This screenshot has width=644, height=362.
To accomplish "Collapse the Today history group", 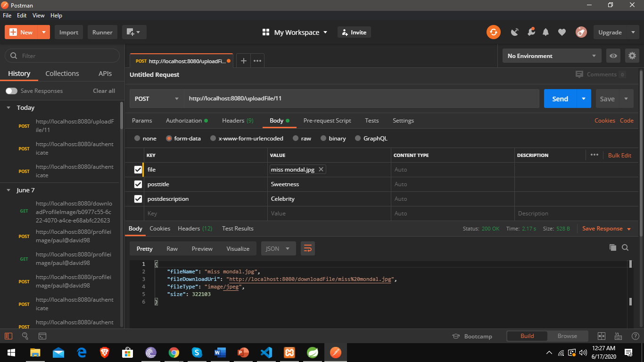I will [8, 107].
